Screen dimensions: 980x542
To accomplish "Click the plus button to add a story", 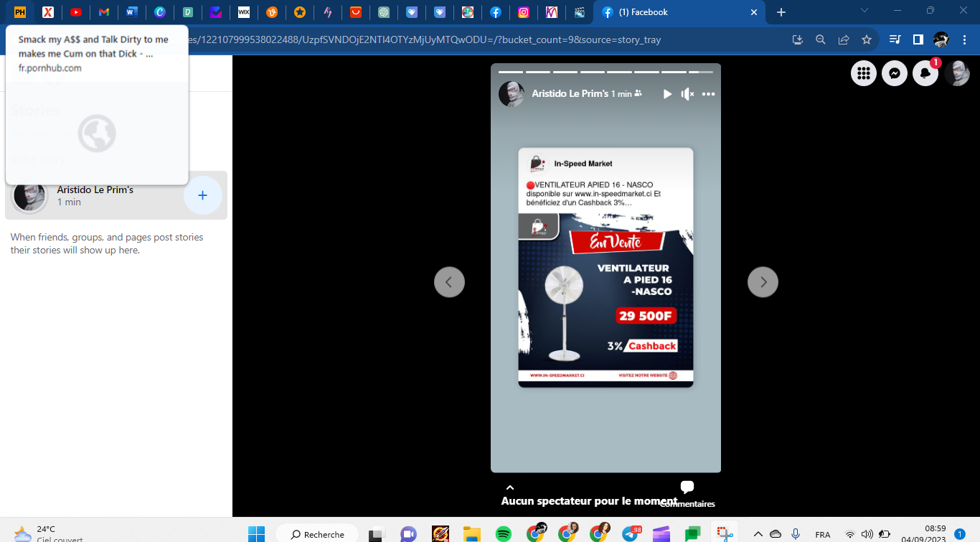I will (x=203, y=195).
